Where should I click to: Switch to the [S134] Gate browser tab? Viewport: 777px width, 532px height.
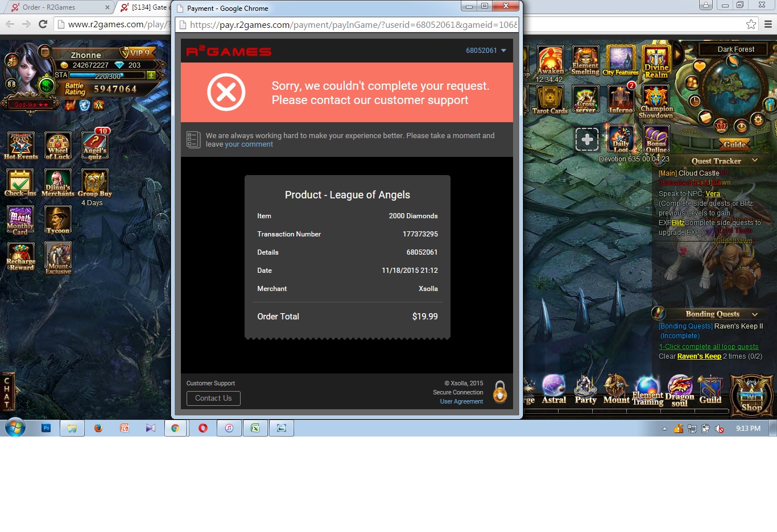(x=146, y=7)
